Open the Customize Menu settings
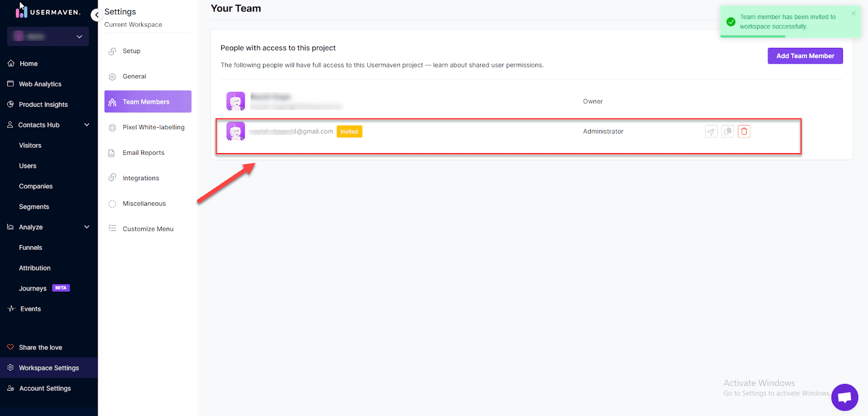 click(x=148, y=229)
